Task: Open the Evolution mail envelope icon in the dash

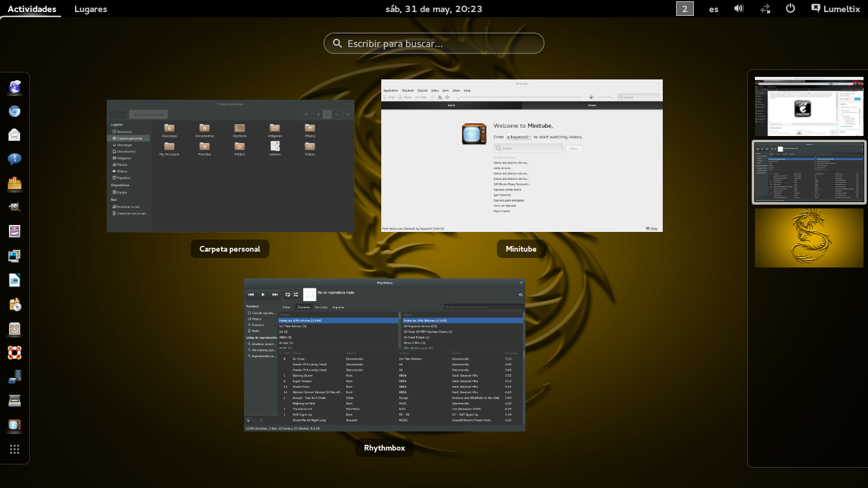Action: coord(15,135)
